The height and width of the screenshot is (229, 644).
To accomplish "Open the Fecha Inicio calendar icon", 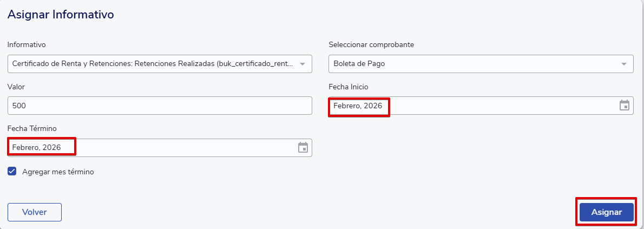I will [625, 106].
